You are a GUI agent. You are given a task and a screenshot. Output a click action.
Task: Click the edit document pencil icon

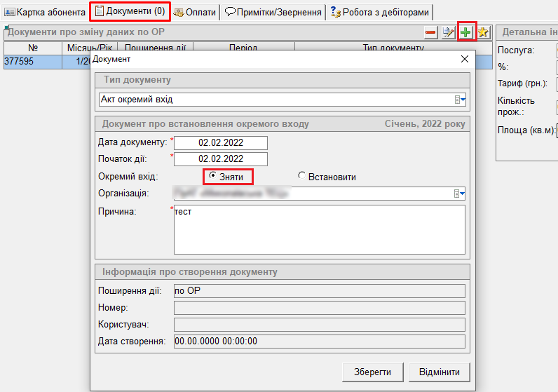click(x=449, y=32)
